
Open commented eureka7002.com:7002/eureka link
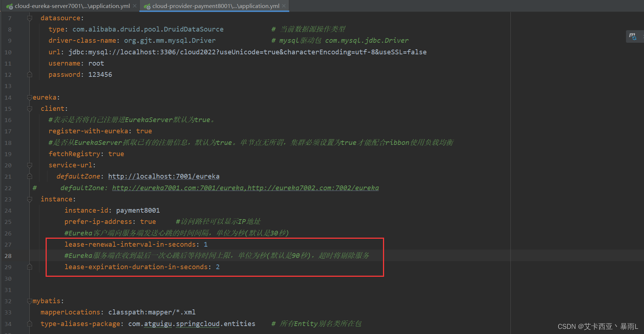pos(313,188)
